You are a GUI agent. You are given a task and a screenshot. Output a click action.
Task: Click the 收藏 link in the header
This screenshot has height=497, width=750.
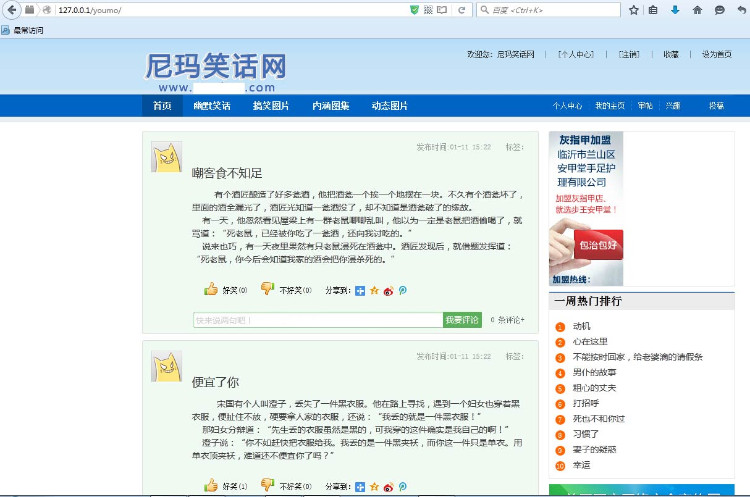(x=671, y=55)
